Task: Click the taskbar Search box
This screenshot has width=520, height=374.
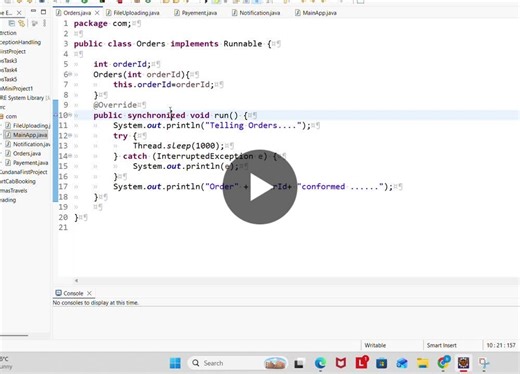Action: tap(238, 363)
